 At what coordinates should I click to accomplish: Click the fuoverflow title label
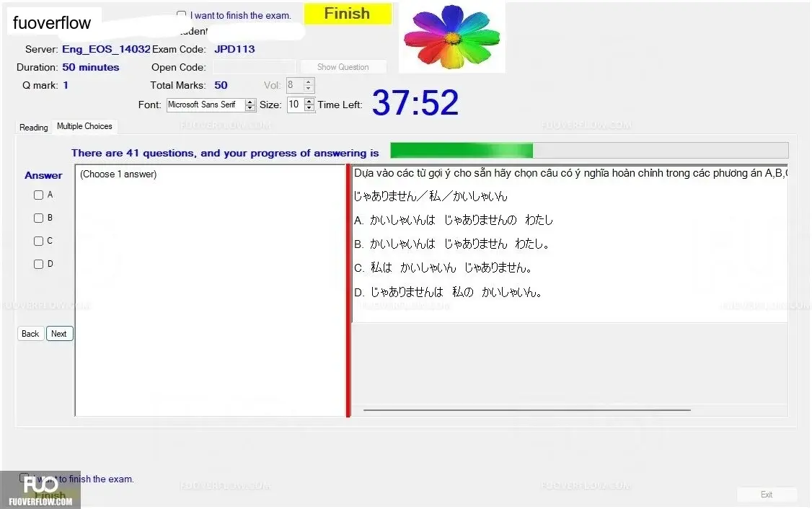[52, 23]
